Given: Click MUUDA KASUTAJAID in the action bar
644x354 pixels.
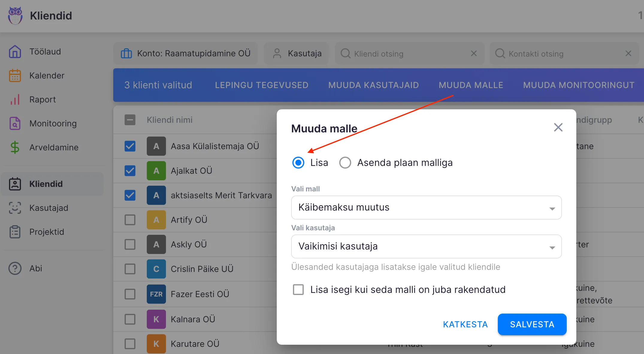Looking at the screenshot, I should click(374, 85).
